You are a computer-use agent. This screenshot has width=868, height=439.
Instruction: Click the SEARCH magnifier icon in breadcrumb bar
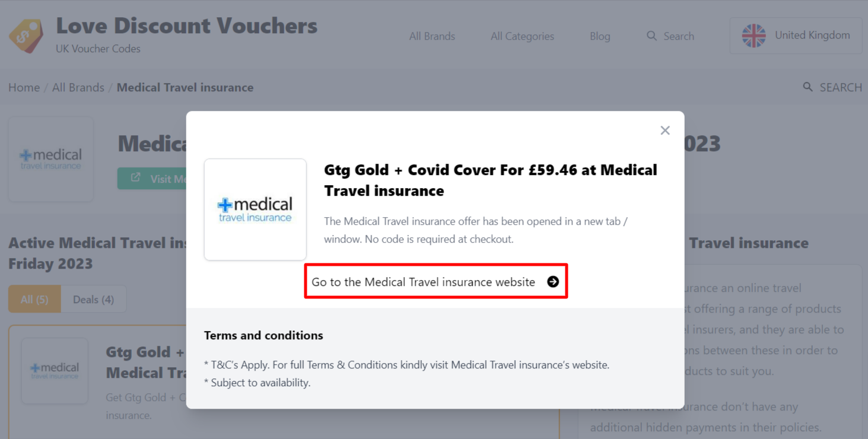[807, 87]
